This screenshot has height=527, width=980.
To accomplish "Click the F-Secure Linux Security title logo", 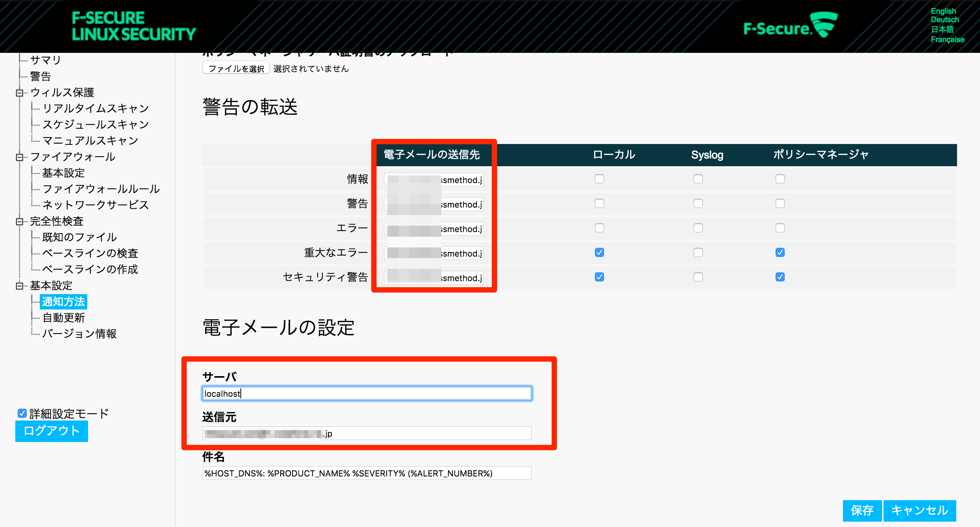I will [134, 26].
